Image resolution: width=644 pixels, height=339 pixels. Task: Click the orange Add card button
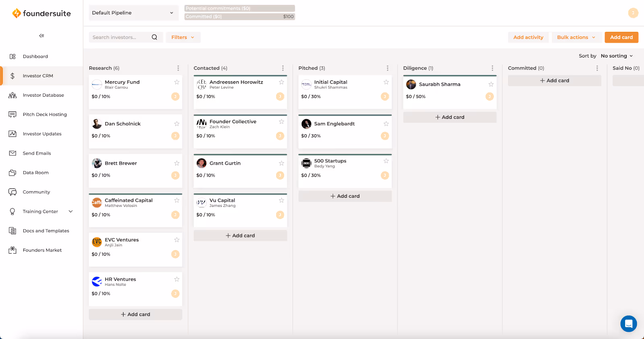(x=621, y=37)
